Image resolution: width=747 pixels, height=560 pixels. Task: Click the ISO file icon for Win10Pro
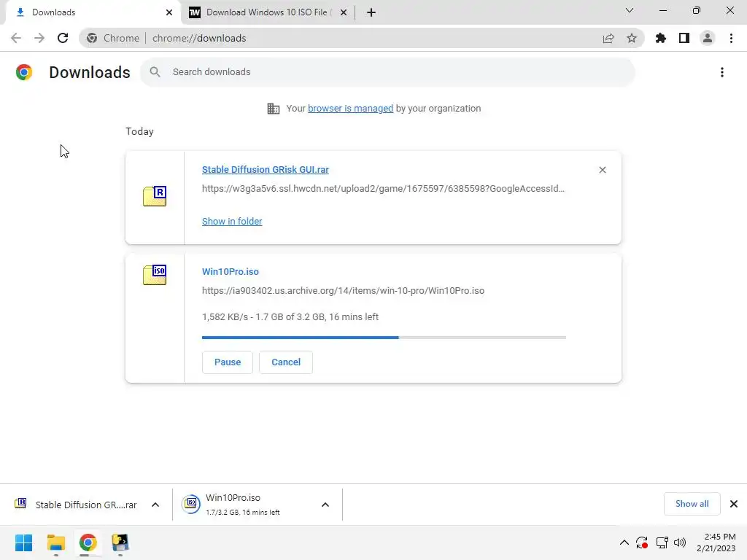click(x=155, y=275)
